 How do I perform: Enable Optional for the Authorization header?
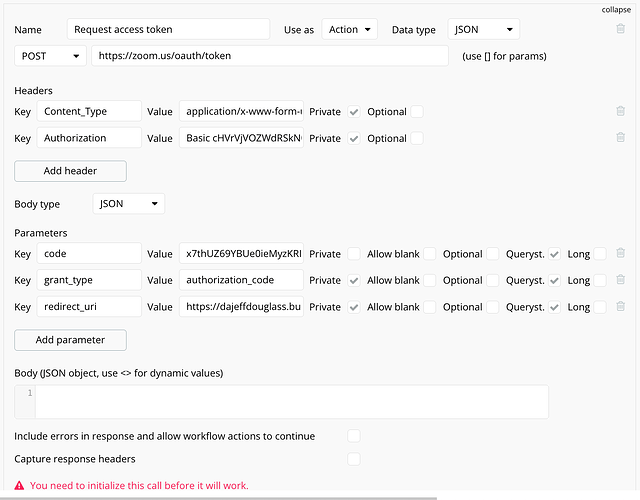417,138
